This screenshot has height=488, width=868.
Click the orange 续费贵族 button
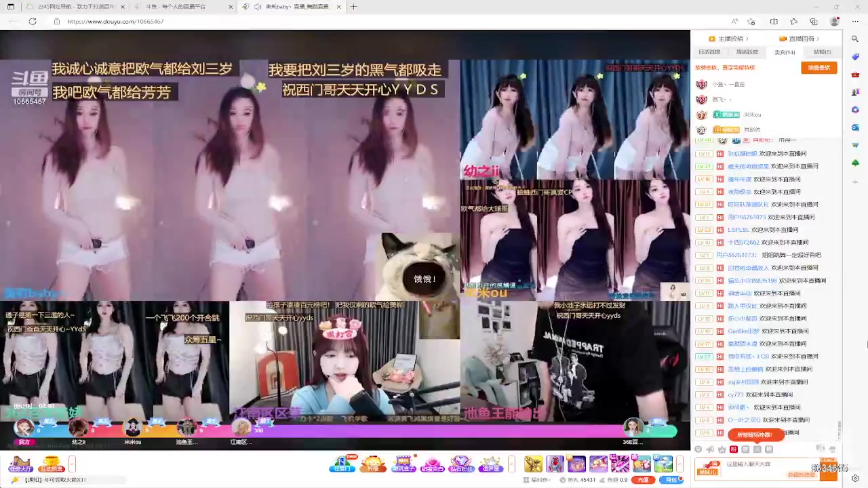(x=818, y=68)
